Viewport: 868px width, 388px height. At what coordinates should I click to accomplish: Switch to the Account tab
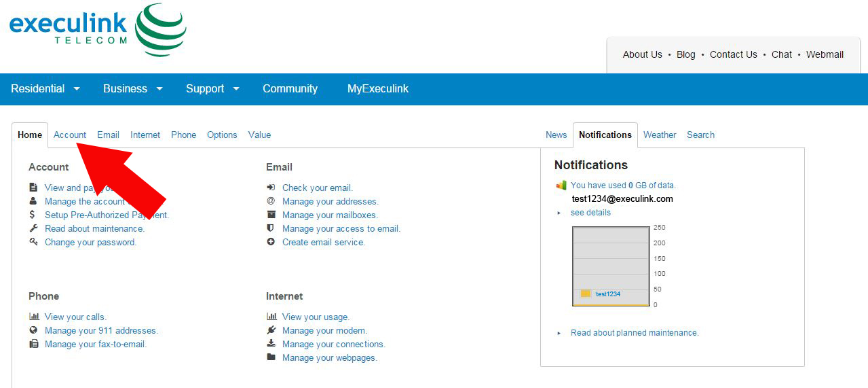pyautogui.click(x=70, y=135)
